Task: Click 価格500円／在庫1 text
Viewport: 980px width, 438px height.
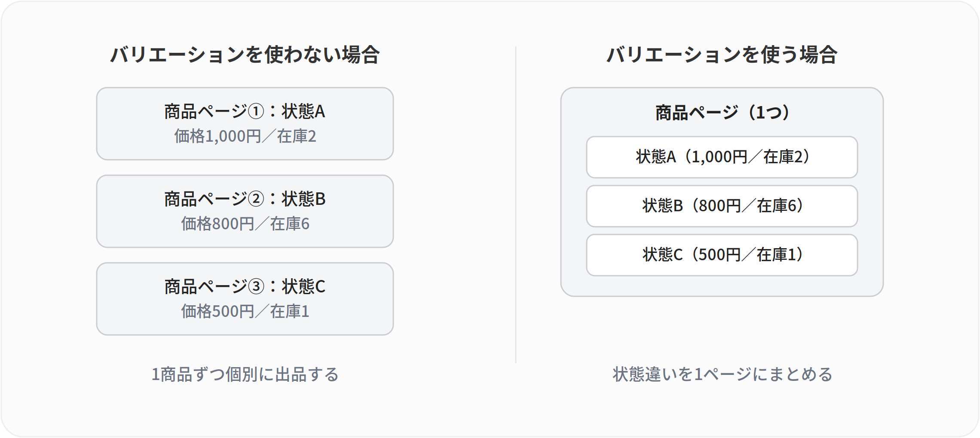Action: click(x=245, y=311)
